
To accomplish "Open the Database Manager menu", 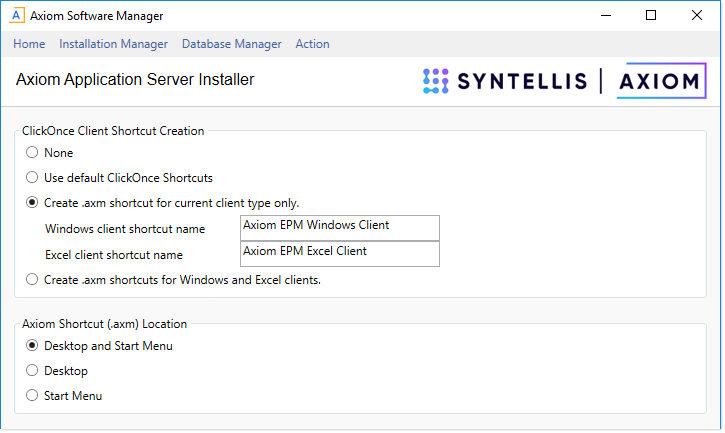I will click(x=232, y=44).
